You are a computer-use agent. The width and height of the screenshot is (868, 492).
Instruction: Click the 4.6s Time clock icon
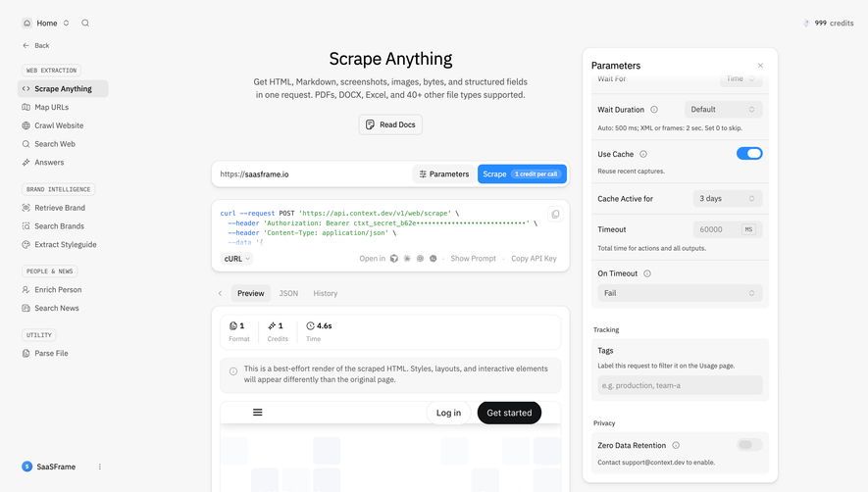coord(310,326)
